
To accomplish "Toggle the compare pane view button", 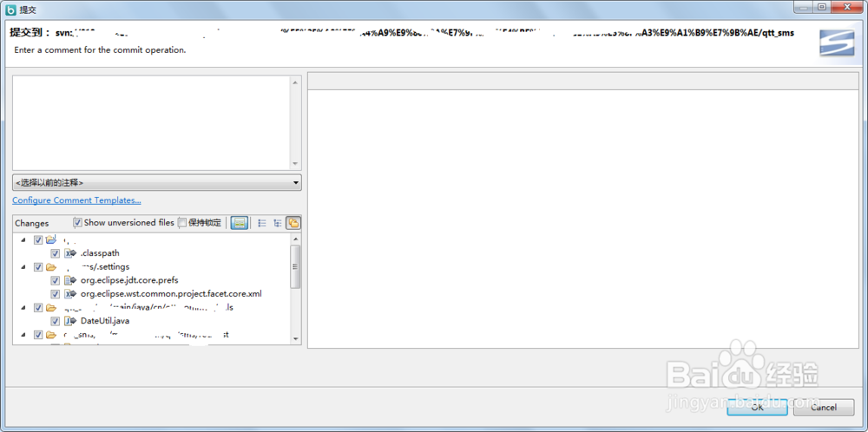I will pos(239,223).
